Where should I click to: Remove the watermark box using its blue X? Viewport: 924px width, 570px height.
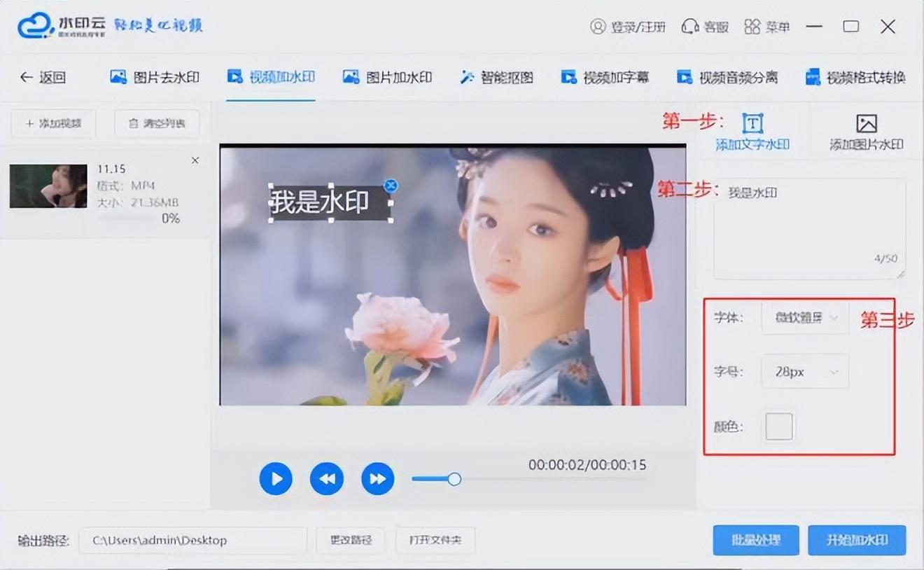coord(391,186)
